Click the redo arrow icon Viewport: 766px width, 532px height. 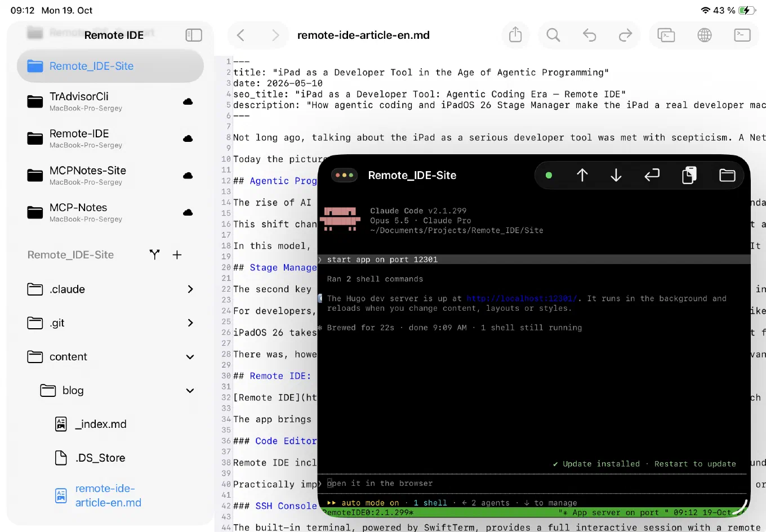point(625,35)
